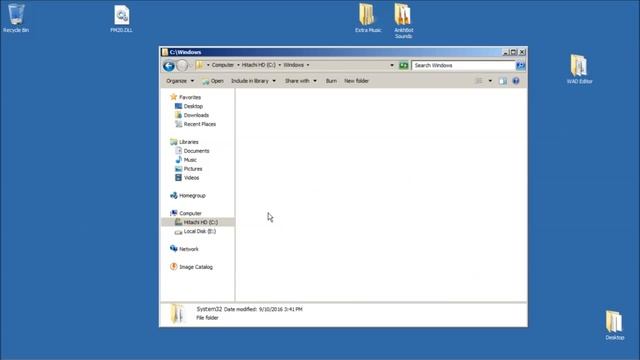
Task: Open the address bar history dropdown
Action: [392, 65]
